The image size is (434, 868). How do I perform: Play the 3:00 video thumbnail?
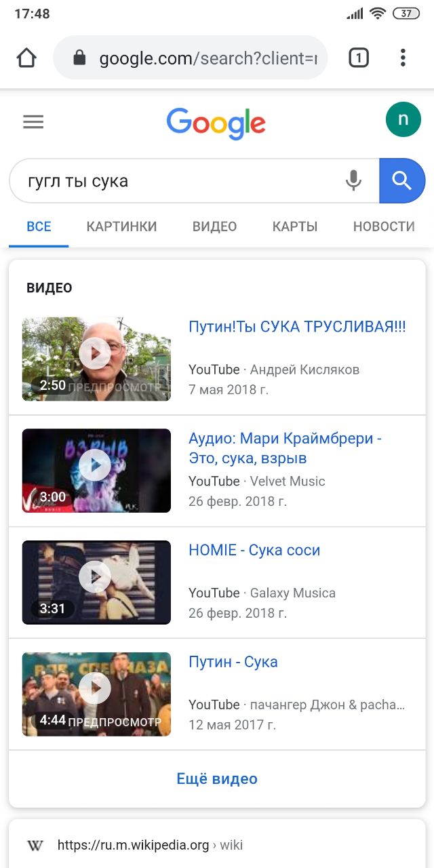[x=96, y=471]
